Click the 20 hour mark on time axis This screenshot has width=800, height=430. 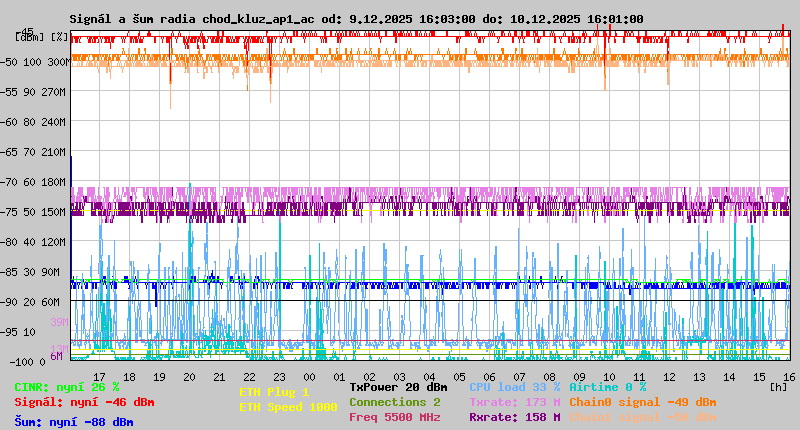pyautogui.click(x=189, y=376)
